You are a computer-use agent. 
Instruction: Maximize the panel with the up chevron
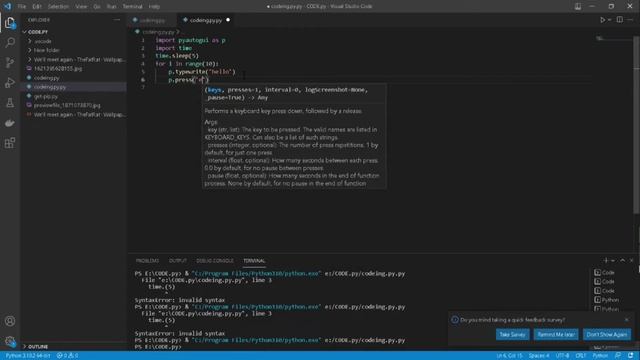(x=622, y=260)
